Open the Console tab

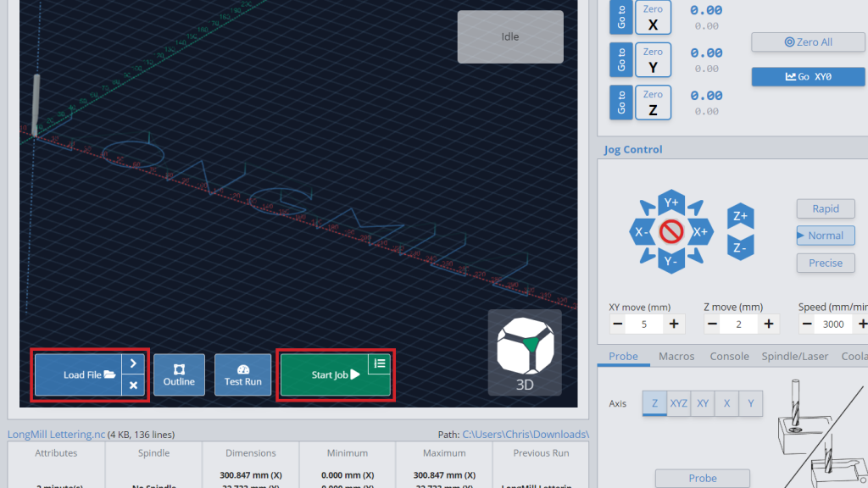click(729, 357)
